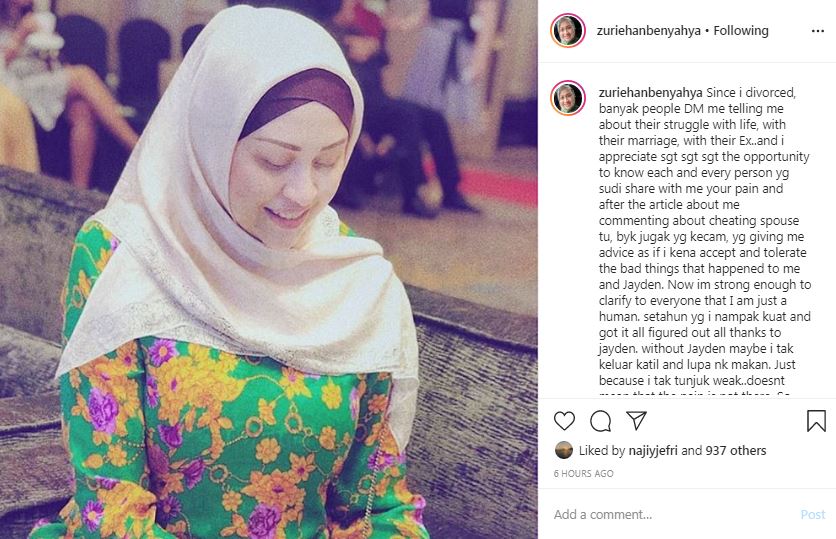The width and height of the screenshot is (836, 539).
Task: View najiyjefri's profile from likes
Action: pos(653,450)
